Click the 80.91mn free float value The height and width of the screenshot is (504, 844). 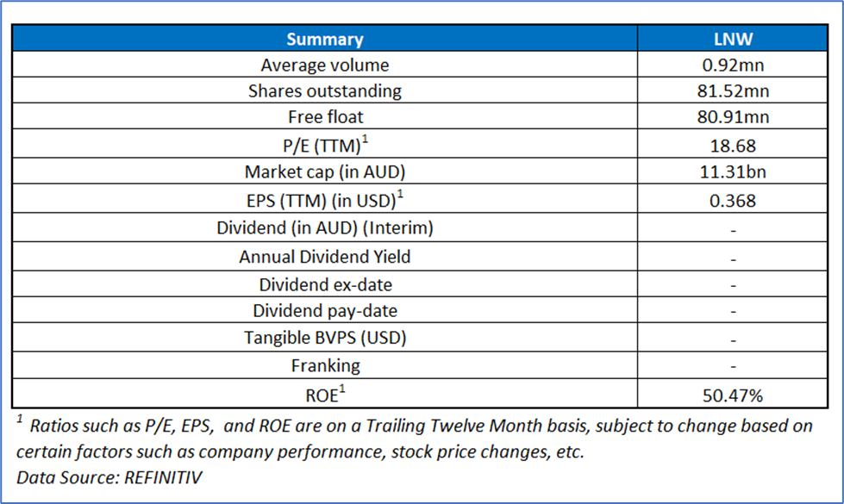click(733, 117)
